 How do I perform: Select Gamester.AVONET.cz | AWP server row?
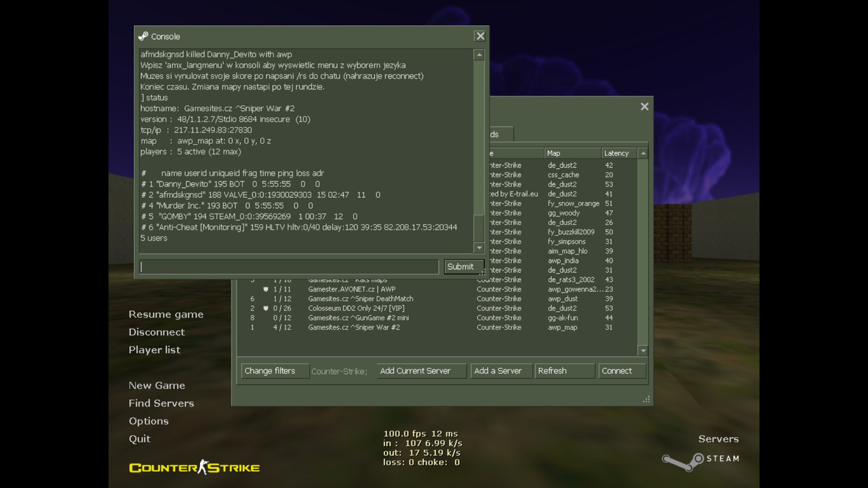point(437,289)
